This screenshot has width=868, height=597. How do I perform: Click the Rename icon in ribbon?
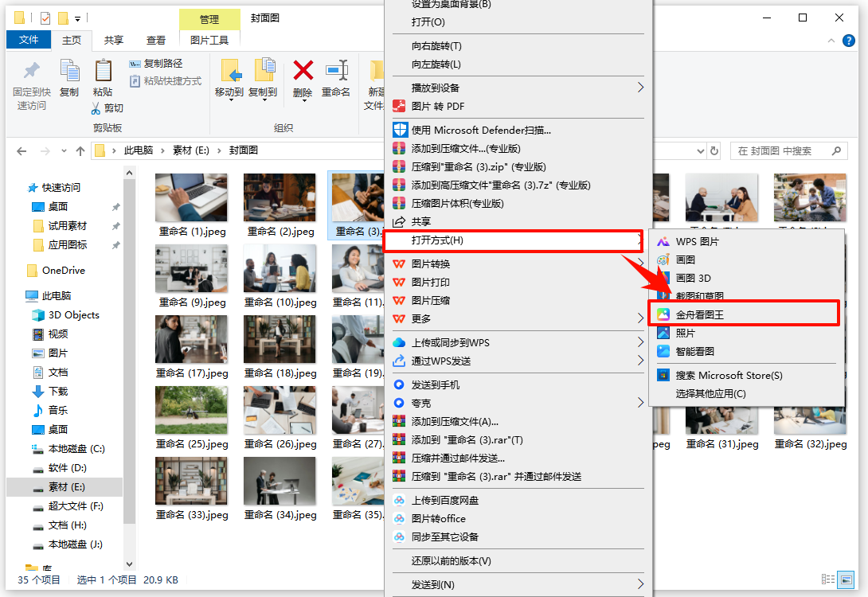click(x=336, y=72)
